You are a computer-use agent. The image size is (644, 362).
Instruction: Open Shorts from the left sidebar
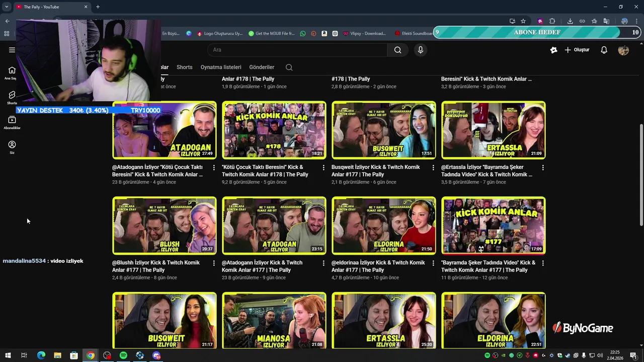(x=12, y=98)
